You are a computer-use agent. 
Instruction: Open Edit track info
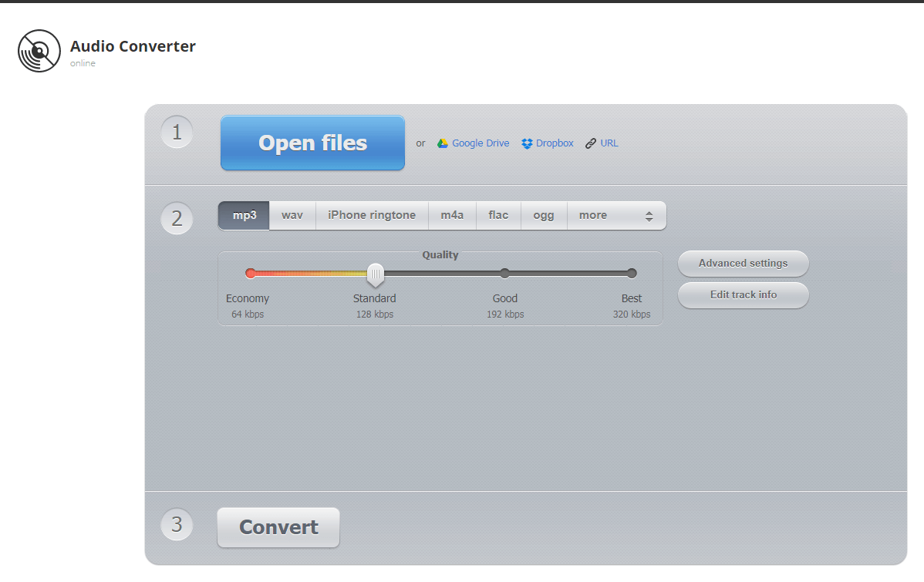[743, 295]
